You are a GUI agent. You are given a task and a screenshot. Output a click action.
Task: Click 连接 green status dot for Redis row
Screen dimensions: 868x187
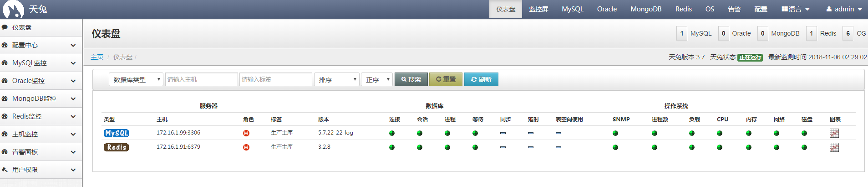coord(392,147)
